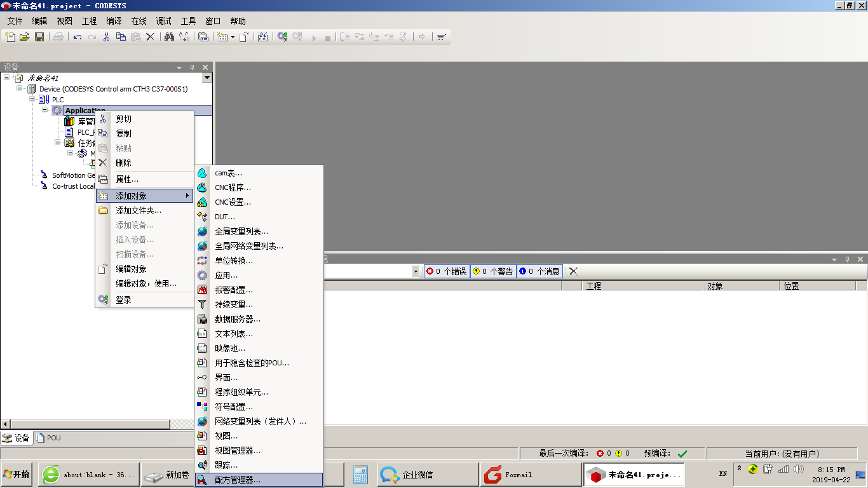
Task: Open the 在线 menu
Action: 139,21
